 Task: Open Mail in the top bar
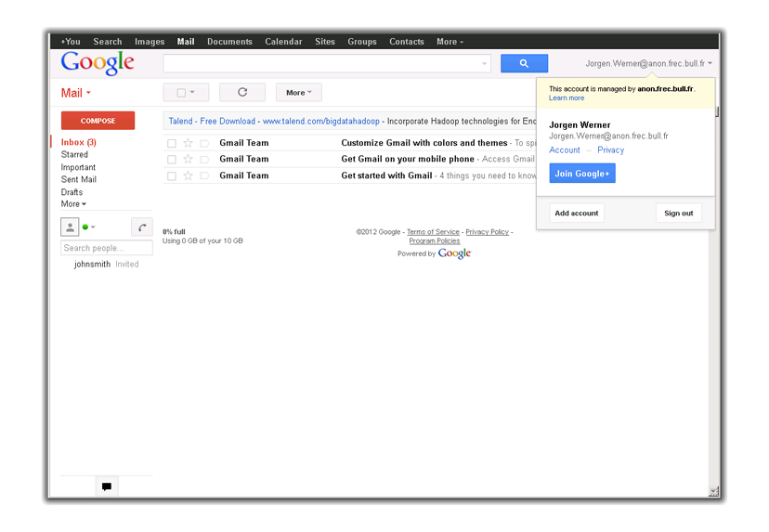tap(186, 42)
